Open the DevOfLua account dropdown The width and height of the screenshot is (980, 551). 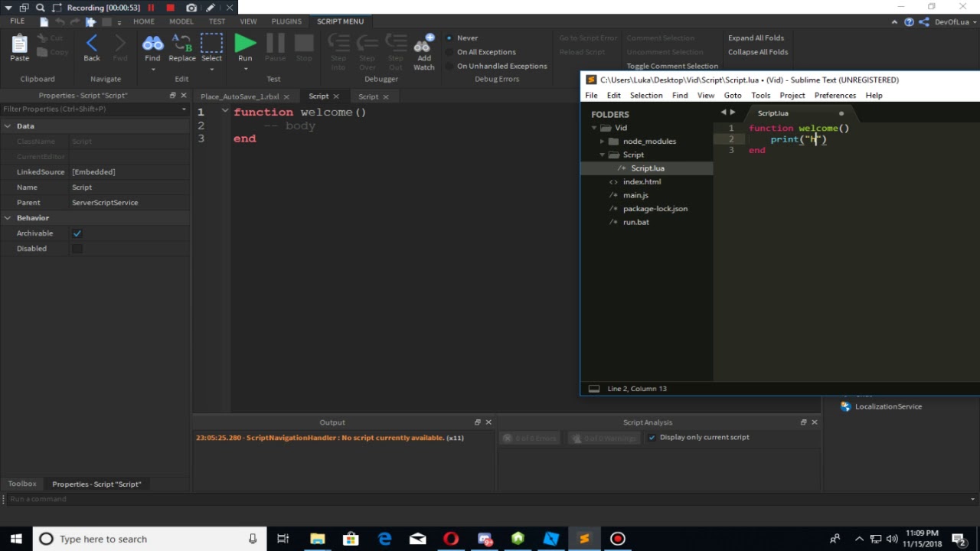pos(974,22)
